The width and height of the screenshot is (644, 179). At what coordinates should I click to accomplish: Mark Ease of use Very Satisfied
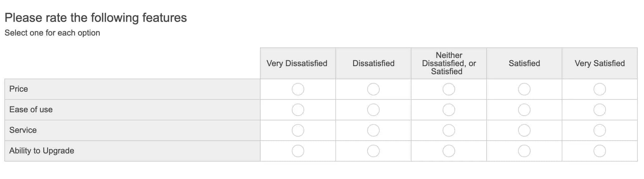(599, 110)
